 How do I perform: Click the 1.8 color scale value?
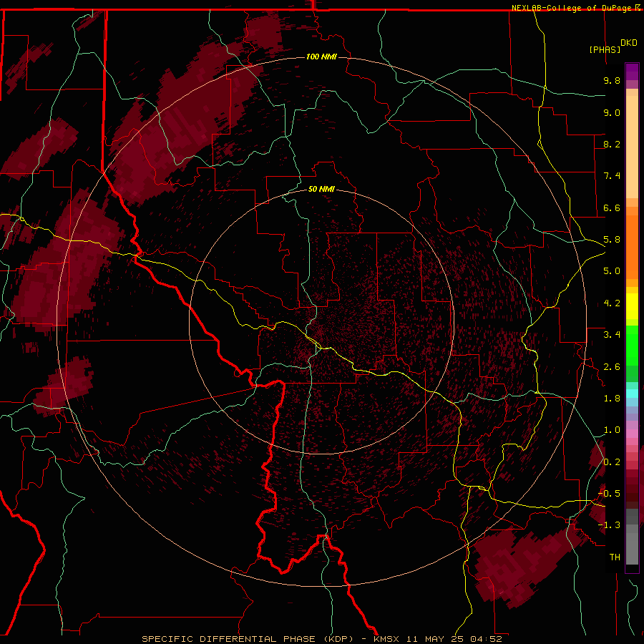(x=612, y=399)
